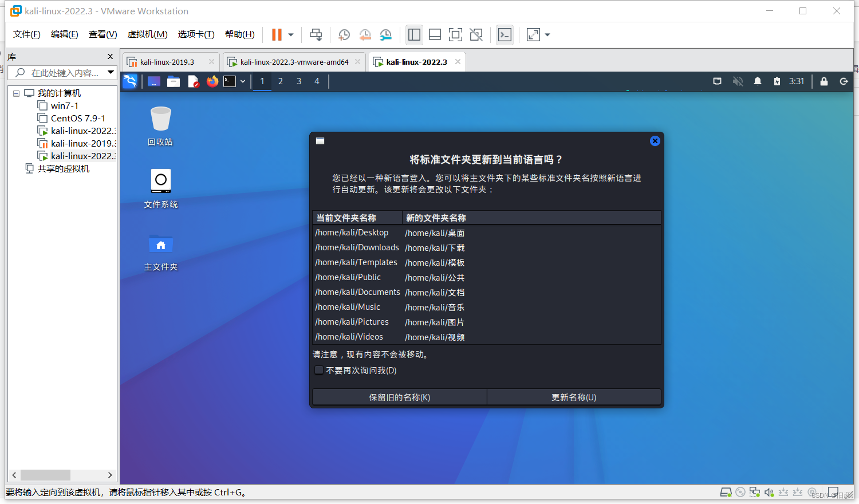This screenshot has width=859, height=504.
Task: Click the 3:31 clock in the panel
Action: point(797,81)
